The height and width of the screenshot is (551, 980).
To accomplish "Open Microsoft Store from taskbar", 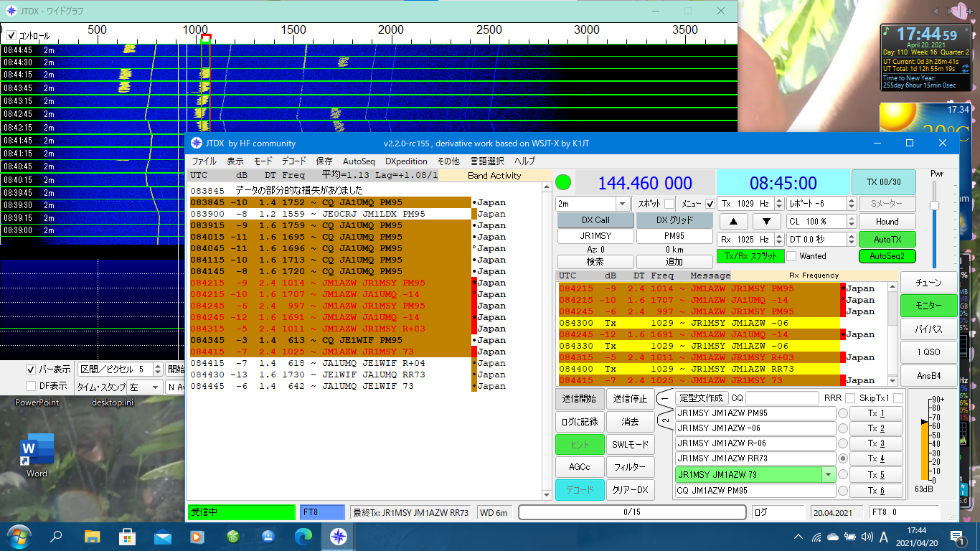I will [x=128, y=536].
